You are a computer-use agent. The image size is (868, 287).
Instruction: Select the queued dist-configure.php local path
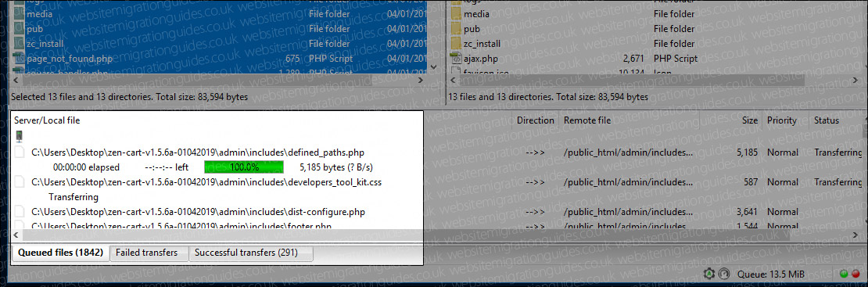[198, 211]
